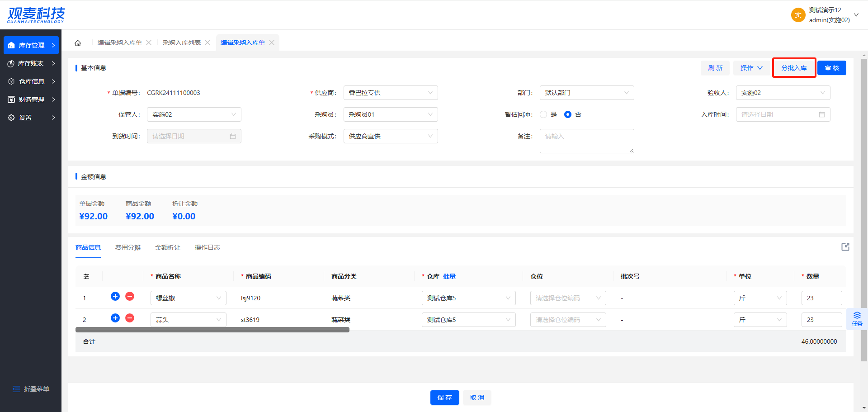The width and height of the screenshot is (868, 412).
Task: Click the horizontal table scrollbar
Action: [x=212, y=330]
